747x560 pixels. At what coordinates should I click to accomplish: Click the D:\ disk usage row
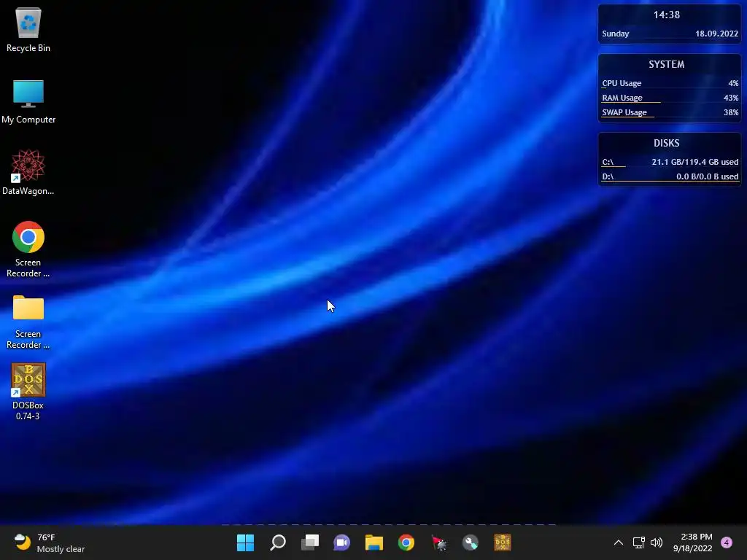pyautogui.click(x=670, y=176)
